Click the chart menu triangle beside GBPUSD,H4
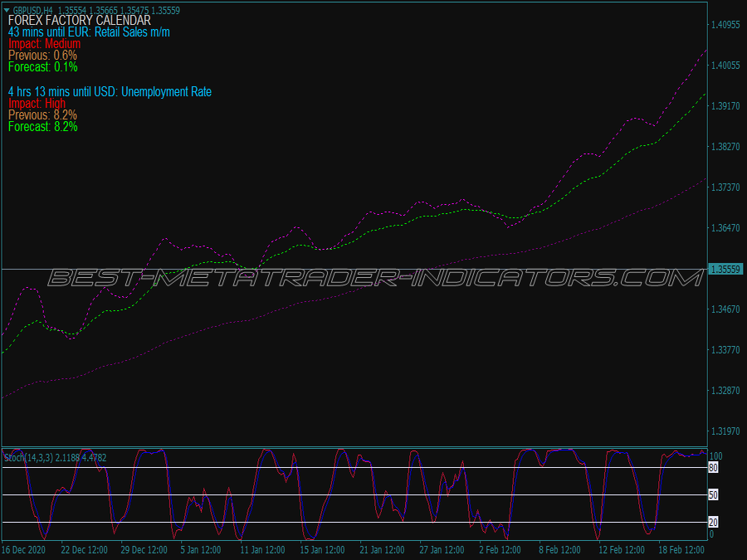This screenshot has height=560, width=747. click(x=6, y=10)
